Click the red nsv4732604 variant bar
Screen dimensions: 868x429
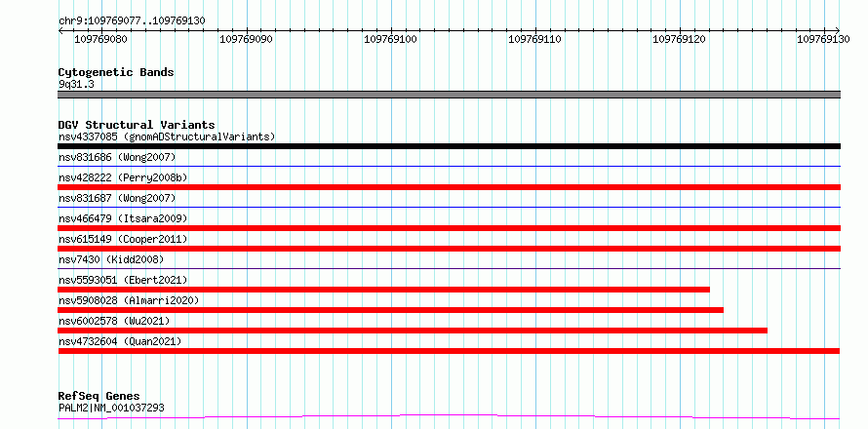click(x=449, y=351)
